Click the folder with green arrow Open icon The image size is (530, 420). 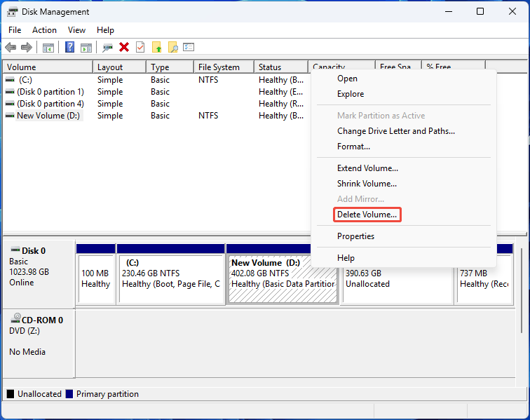pyautogui.click(x=156, y=48)
